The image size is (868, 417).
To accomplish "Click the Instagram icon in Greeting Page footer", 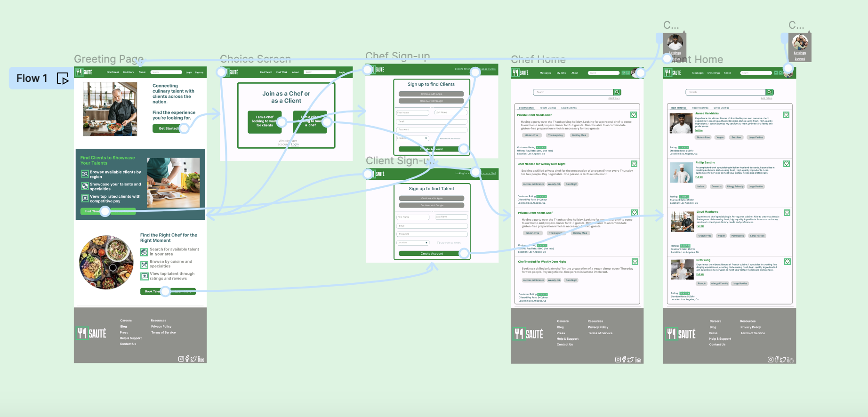I will point(181,359).
